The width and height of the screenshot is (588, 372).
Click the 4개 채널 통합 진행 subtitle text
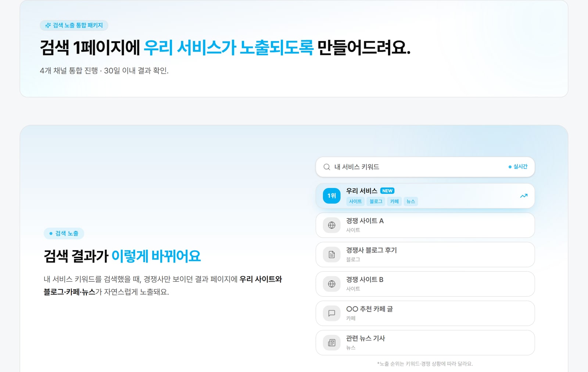[x=104, y=71]
